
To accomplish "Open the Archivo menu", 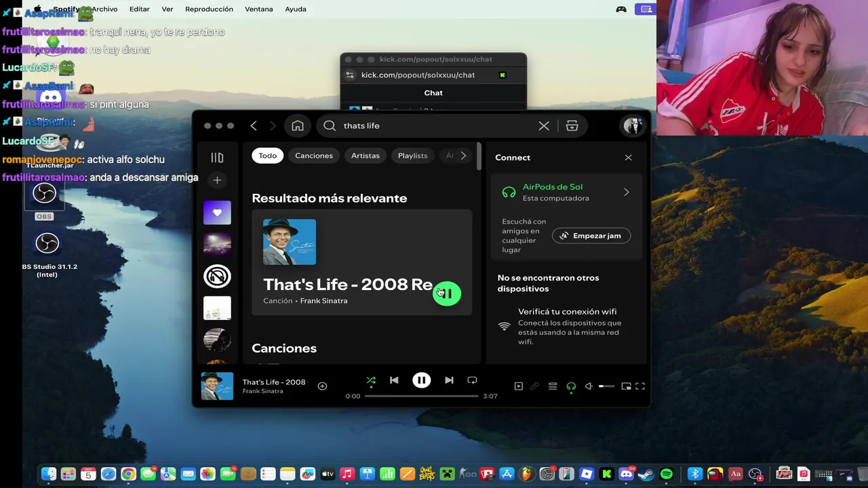I will click(104, 9).
